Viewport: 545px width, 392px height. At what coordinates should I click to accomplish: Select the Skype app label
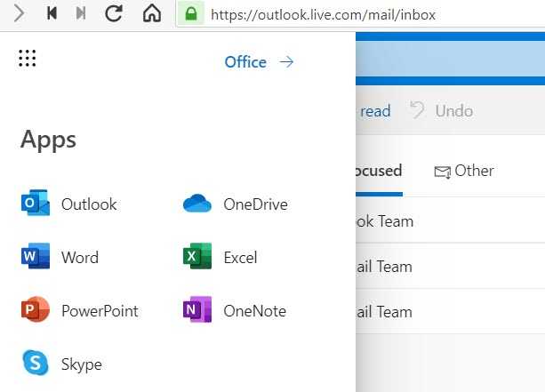pyautogui.click(x=82, y=364)
